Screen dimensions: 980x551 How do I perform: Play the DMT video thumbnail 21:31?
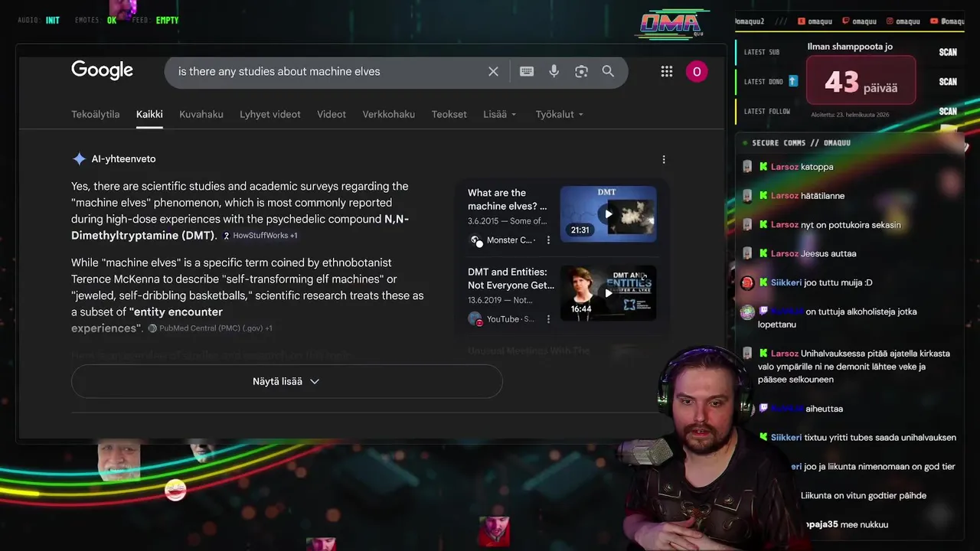pyautogui.click(x=608, y=214)
